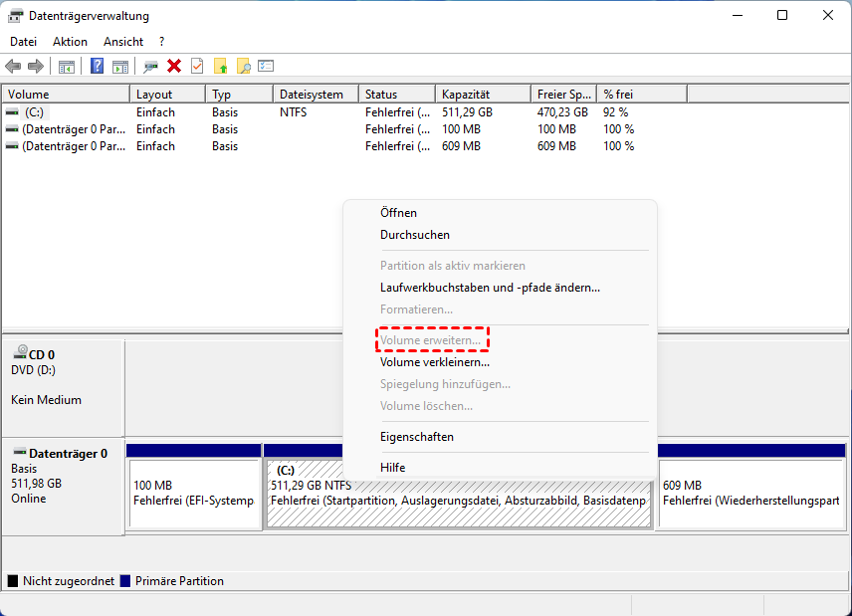Click the folder with green arrow icon
This screenshot has width=852, height=616.
pos(221,67)
